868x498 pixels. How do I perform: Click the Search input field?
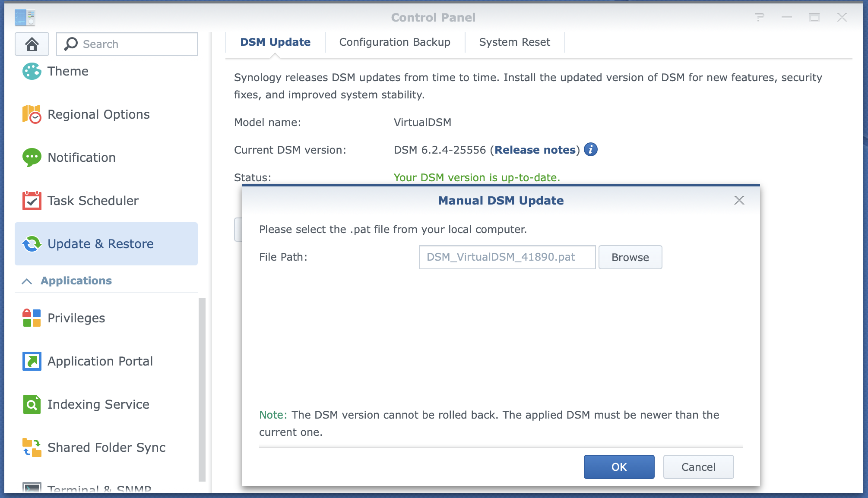pos(127,44)
